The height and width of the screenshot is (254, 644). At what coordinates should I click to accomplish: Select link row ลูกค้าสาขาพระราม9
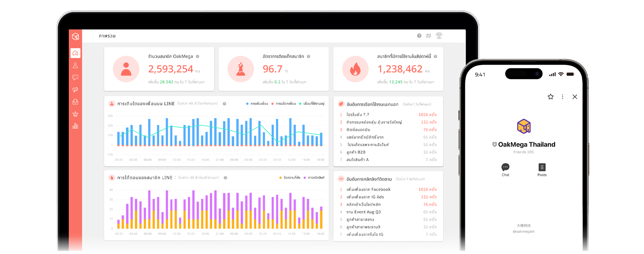(x=388, y=227)
